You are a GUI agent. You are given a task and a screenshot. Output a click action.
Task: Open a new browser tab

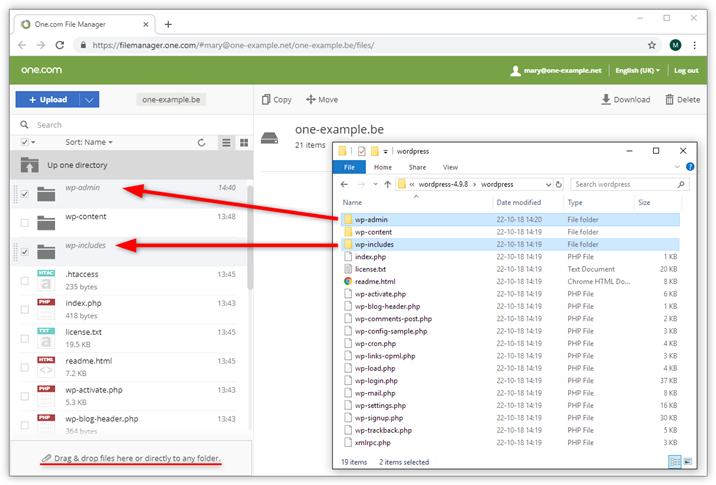pyautogui.click(x=168, y=24)
